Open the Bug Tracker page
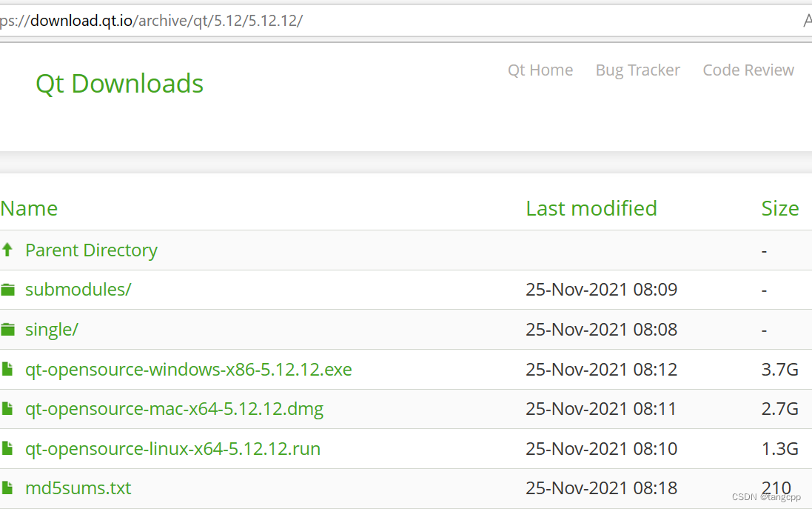812x509 pixels. coord(637,70)
